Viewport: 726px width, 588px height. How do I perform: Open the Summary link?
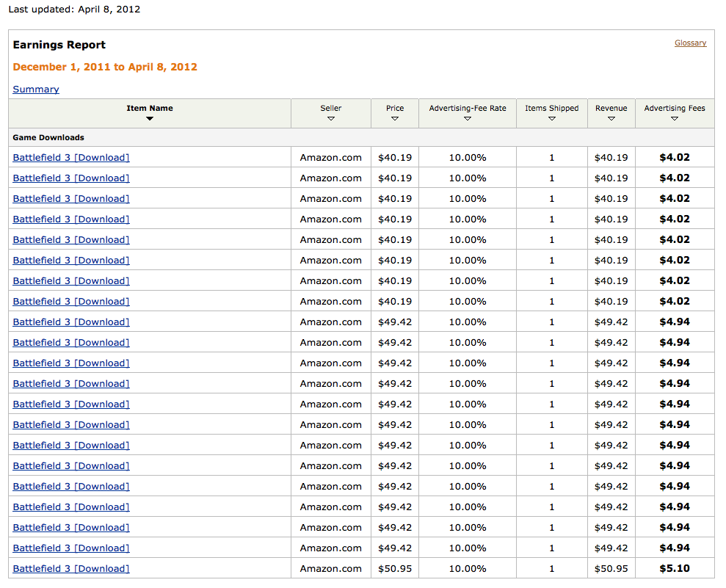click(x=36, y=89)
